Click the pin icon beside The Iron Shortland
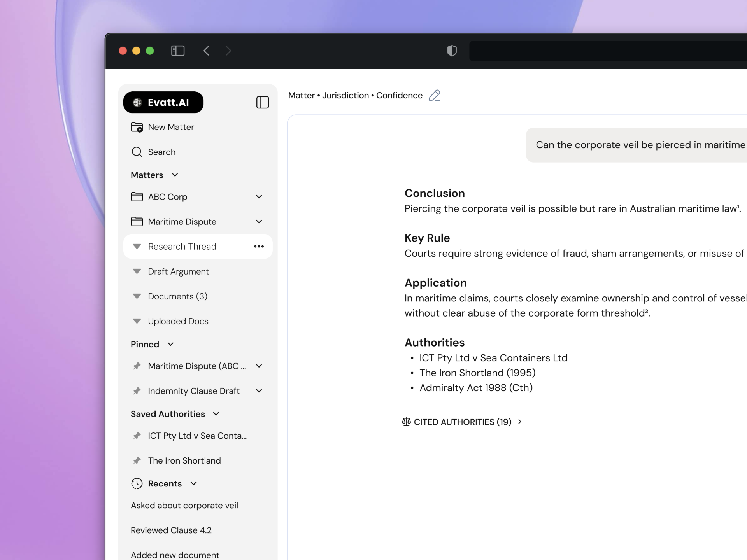Viewport: 747px width, 560px height. [137, 461]
